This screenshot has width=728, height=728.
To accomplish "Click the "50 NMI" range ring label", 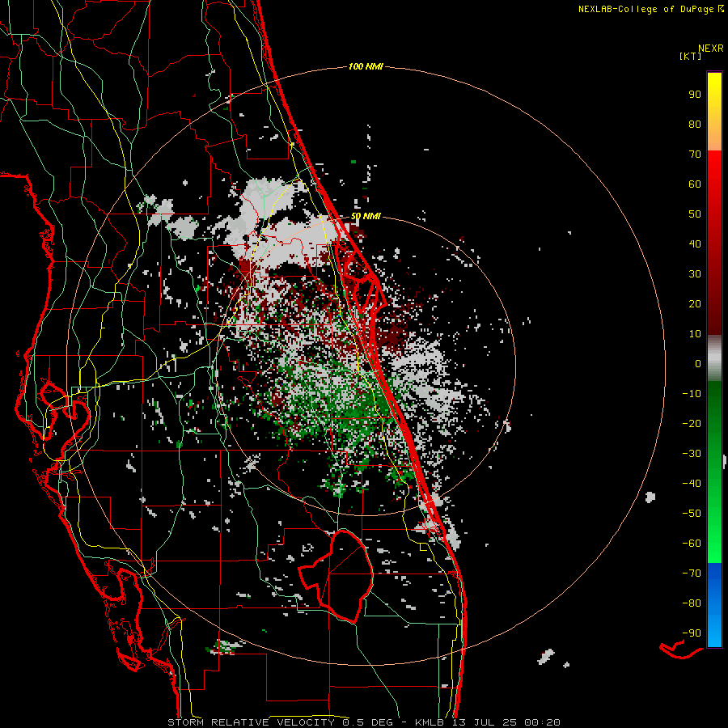I will 366,216.
